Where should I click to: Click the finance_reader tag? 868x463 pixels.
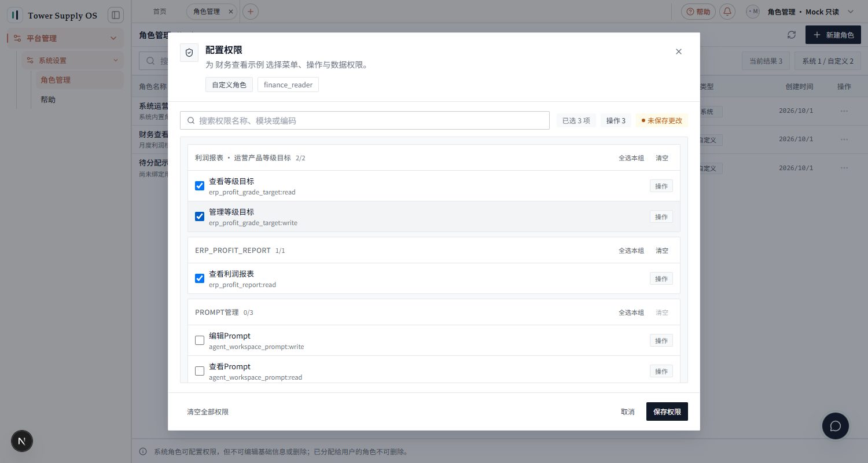point(288,84)
